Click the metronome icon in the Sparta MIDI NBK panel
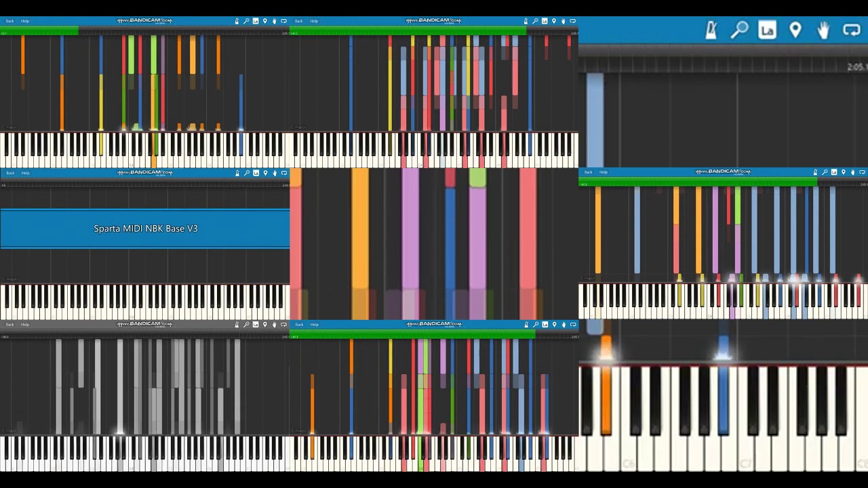This screenshot has width=868, height=488. point(237,173)
